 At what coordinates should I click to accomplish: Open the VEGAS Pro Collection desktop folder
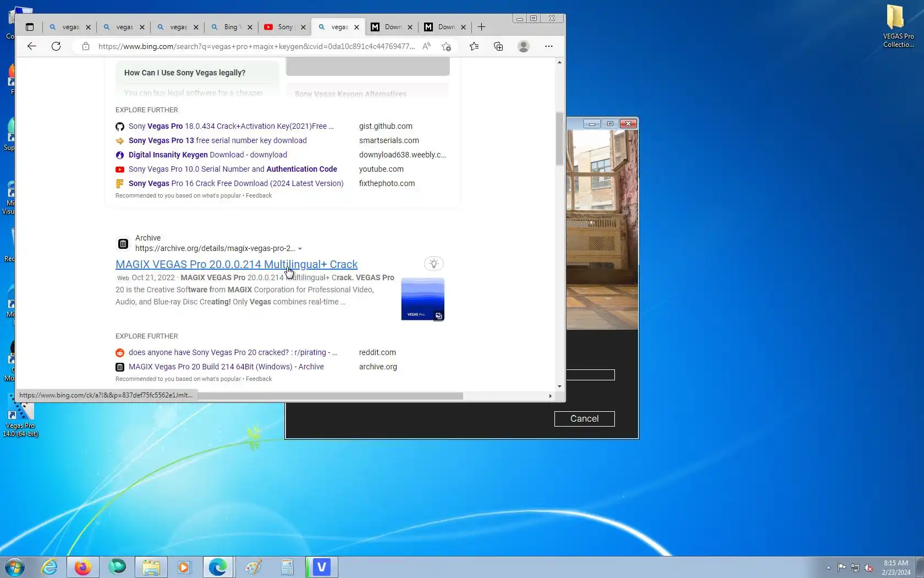point(898,25)
